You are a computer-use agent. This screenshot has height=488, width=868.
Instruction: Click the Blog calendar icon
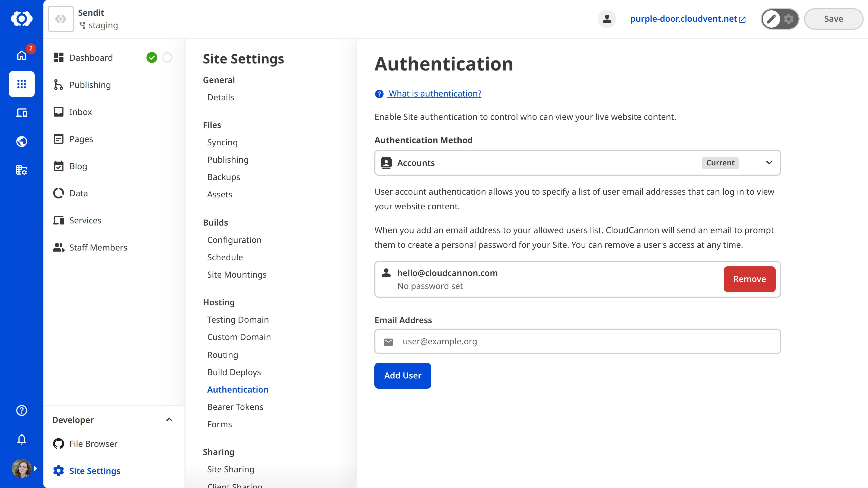tap(59, 166)
